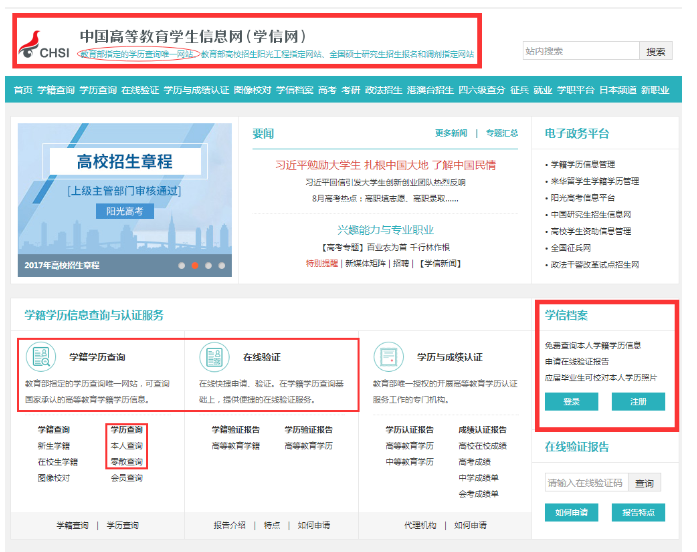
Task: Open the 高校招生章程 banner image
Action: pos(125,200)
